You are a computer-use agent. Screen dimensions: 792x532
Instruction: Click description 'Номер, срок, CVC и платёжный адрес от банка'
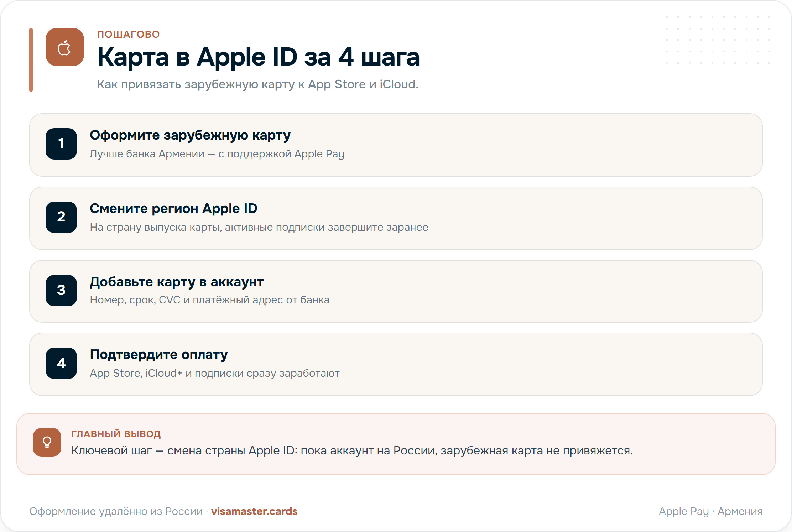pyautogui.click(x=210, y=300)
